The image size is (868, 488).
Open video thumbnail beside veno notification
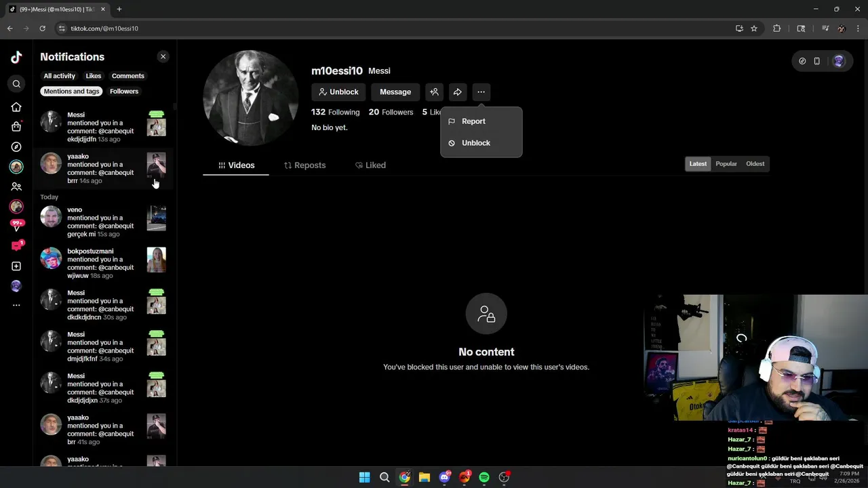[x=157, y=219]
